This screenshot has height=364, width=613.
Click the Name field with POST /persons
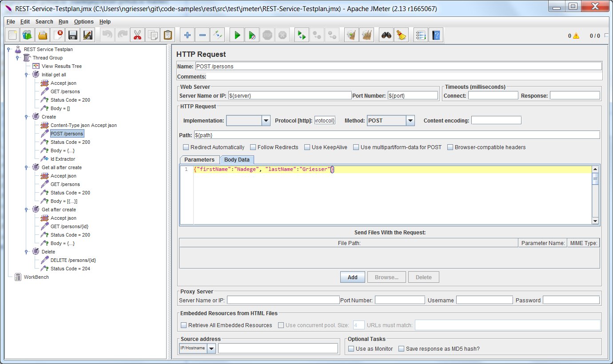click(398, 66)
